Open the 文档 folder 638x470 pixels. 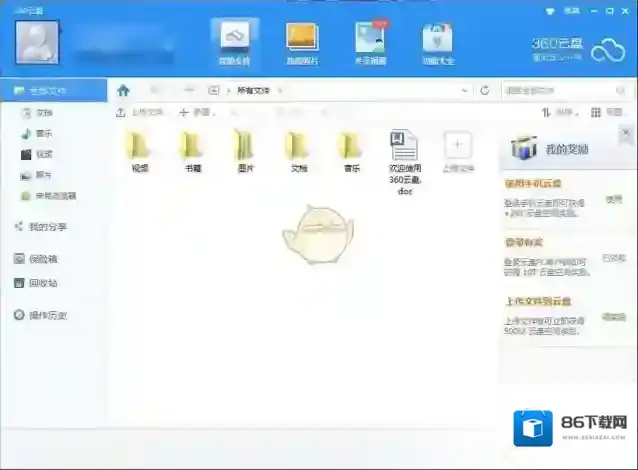pos(299,151)
